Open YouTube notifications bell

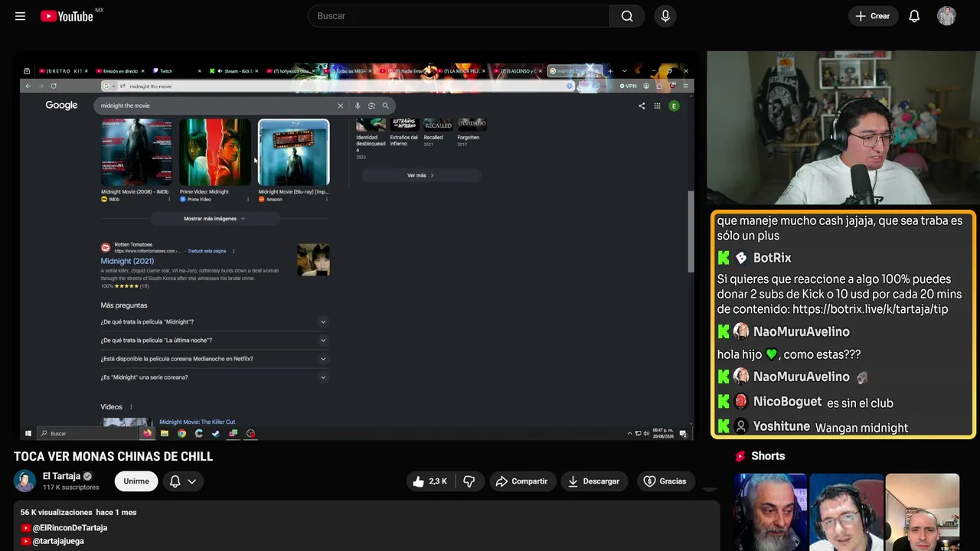914,16
